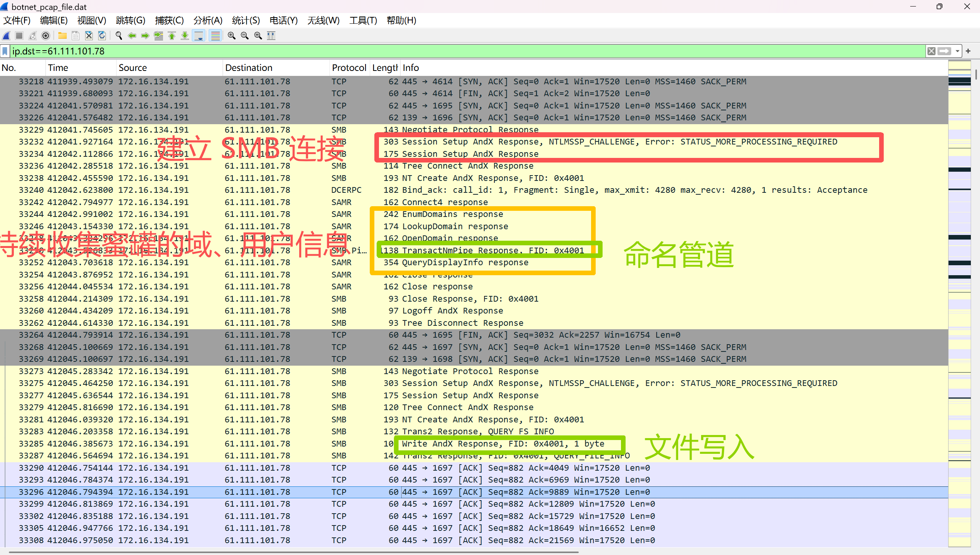The image size is (980, 555).
Task: Click the ip.dst display filter field
Action: 460,51
